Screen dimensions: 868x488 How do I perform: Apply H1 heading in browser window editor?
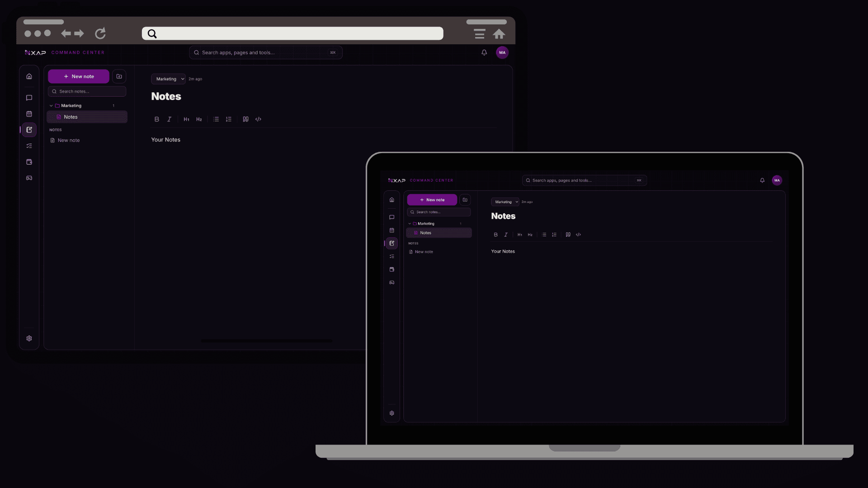point(186,119)
